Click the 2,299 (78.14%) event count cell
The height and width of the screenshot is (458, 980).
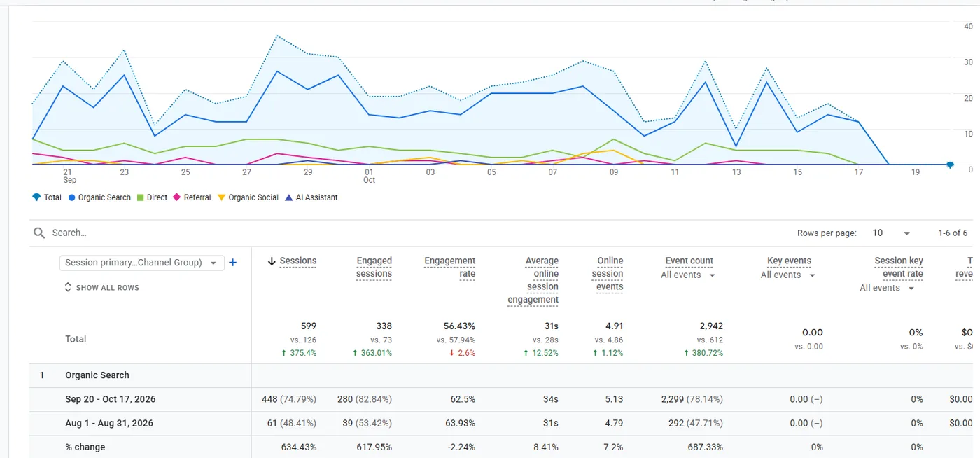(692, 399)
